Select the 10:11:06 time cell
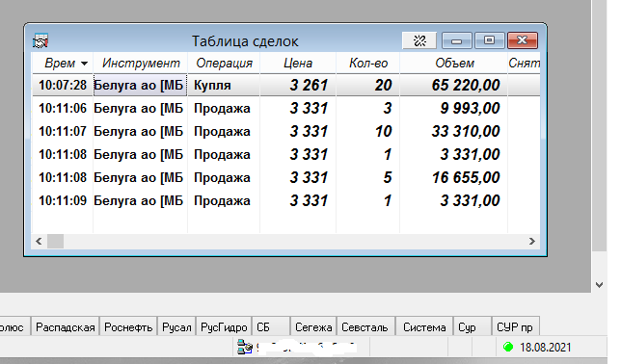This screenshot has height=364, width=621. (x=63, y=108)
